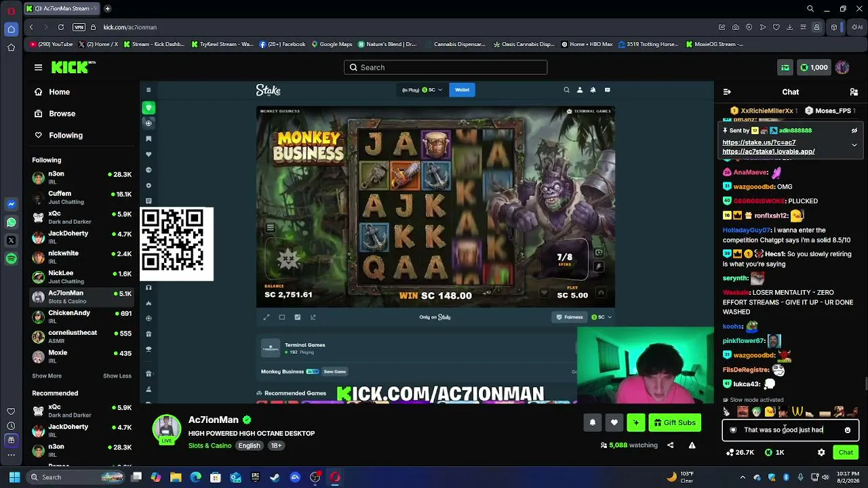Hide the pinned message in chat

854,130
